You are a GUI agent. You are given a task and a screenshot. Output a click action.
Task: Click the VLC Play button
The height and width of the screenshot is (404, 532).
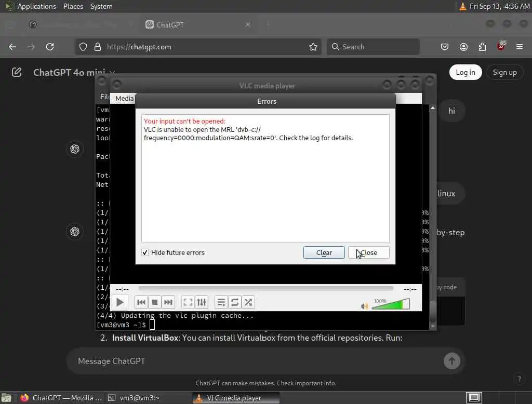click(x=120, y=302)
